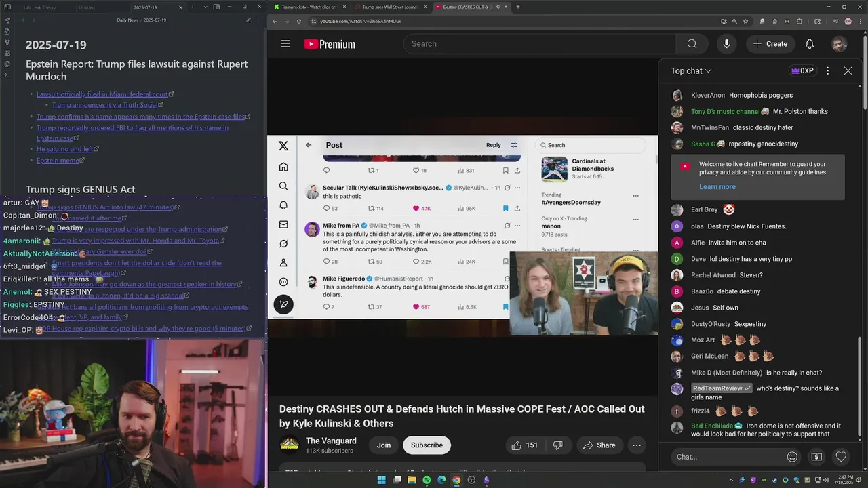
Task: Open File Explorer from the taskbar
Action: click(412, 480)
